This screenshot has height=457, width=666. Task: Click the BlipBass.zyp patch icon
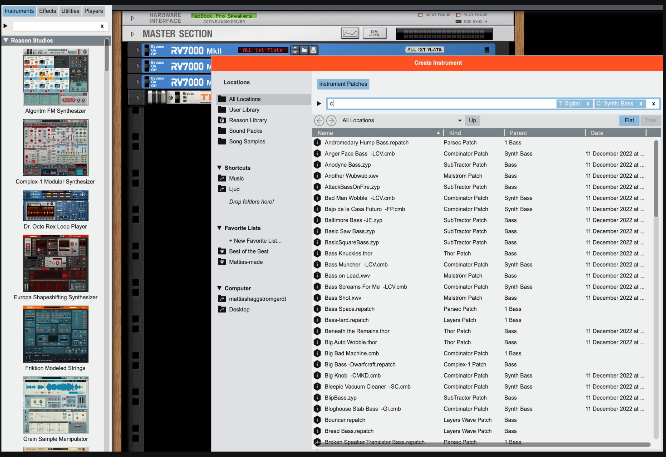click(x=317, y=398)
